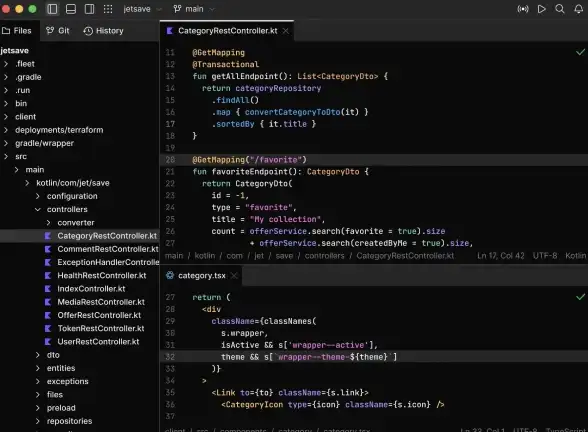Screen dimensions: 588x432
Task: Open the grid tools menu icon
Action: [x=108, y=9]
